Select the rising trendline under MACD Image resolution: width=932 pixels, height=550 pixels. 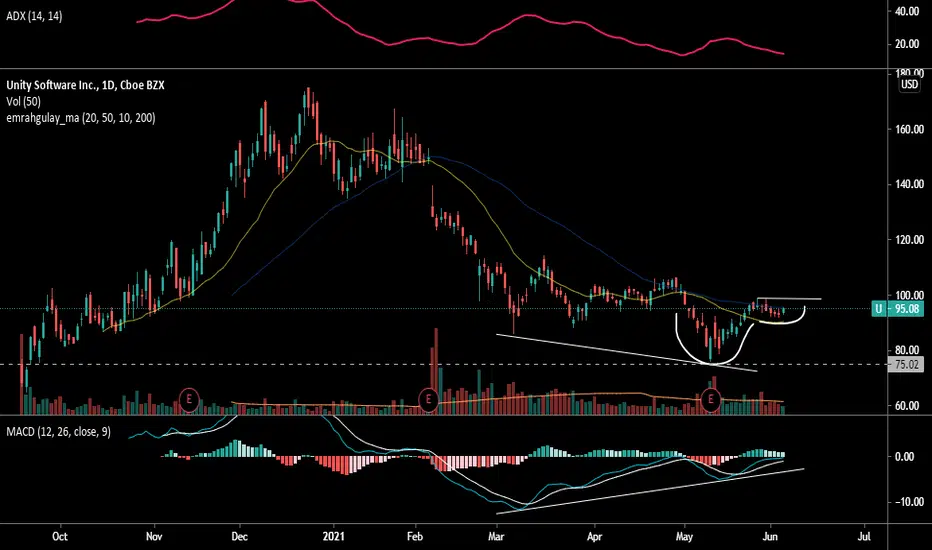[650, 491]
